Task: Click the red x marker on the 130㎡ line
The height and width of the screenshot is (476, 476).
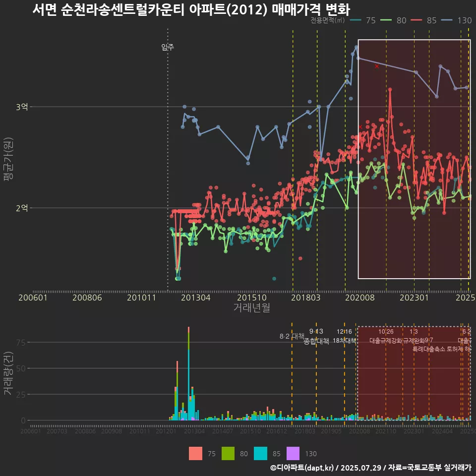Action: (x=377, y=66)
